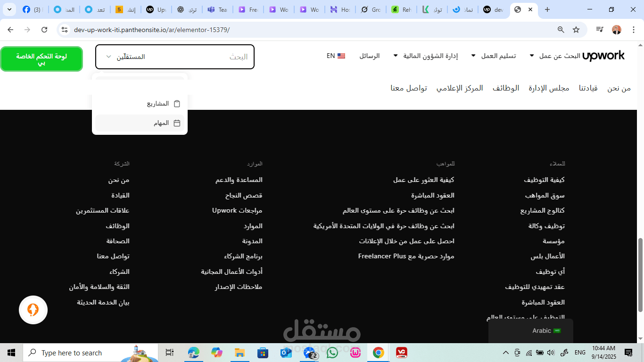This screenshot has width=644, height=362.
Task: Open the notification center icon
Action: click(x=628, y=353)
